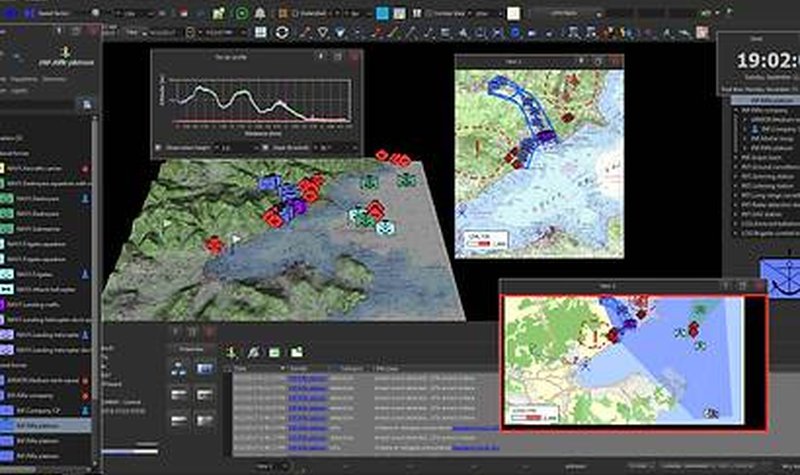Click the white flag marker in 3D view
This screenshot has height=475, width=800.
[x=236, y=239]
